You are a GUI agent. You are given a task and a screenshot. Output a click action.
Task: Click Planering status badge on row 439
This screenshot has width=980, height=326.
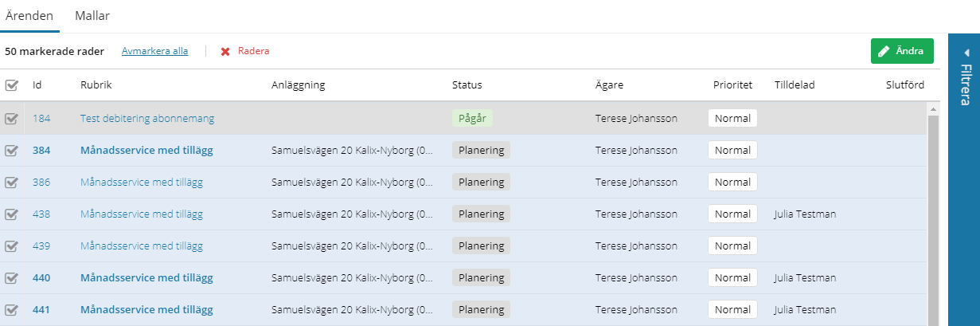coord(481,245)
